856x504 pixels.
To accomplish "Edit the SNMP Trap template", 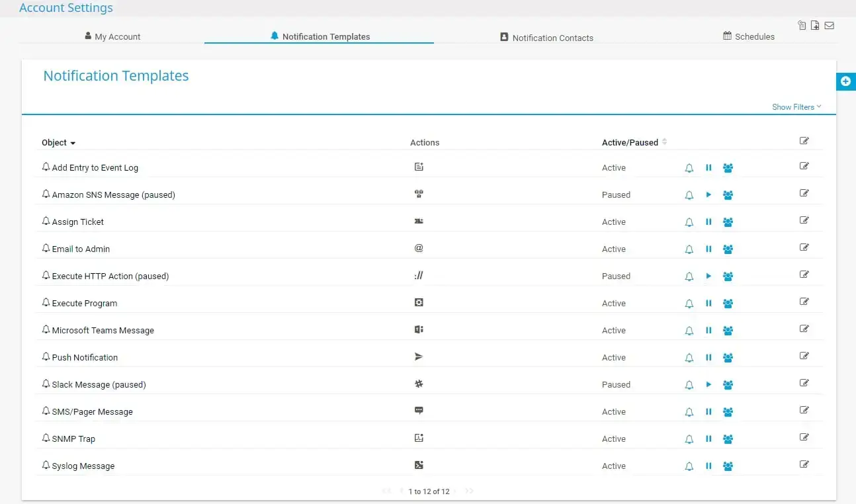I will 804,437.
